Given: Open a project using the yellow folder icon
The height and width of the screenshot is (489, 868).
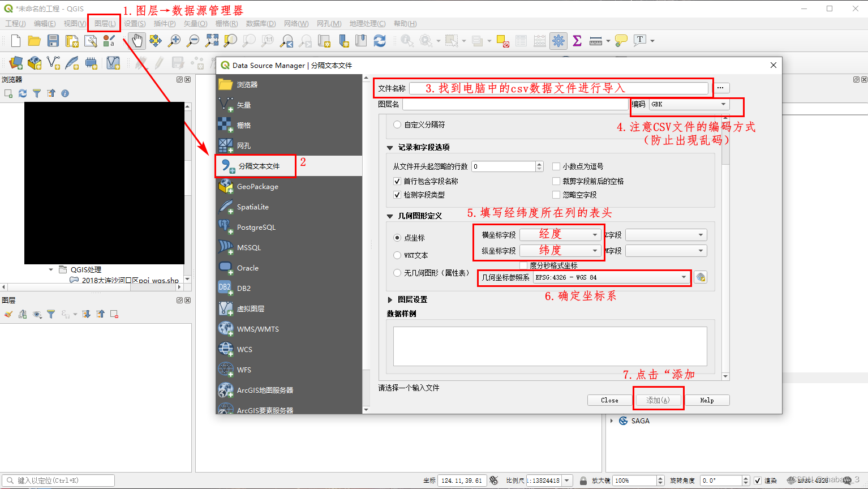Looking at the screenshot, I should (35, 41).
